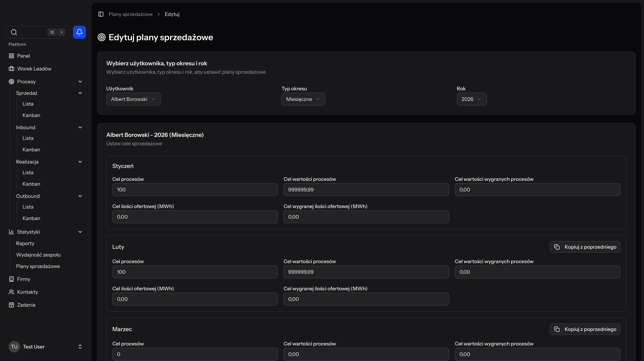Focus Styczeń Cel procesów input field
The image size is (644, 361).
point(195,189)
